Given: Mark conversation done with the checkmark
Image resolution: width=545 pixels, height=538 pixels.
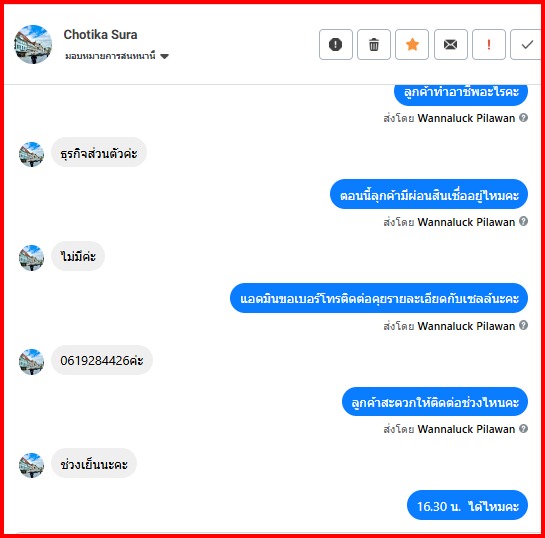Looking at the screenshot, I should [x=527, y=44].
